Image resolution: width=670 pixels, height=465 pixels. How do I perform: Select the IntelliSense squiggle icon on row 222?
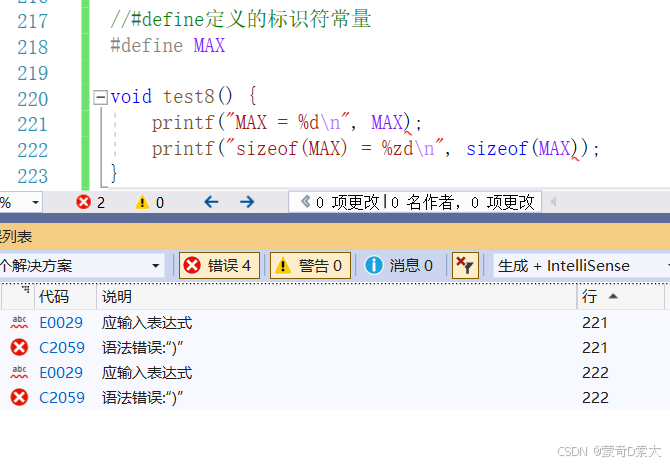point(19,372)
